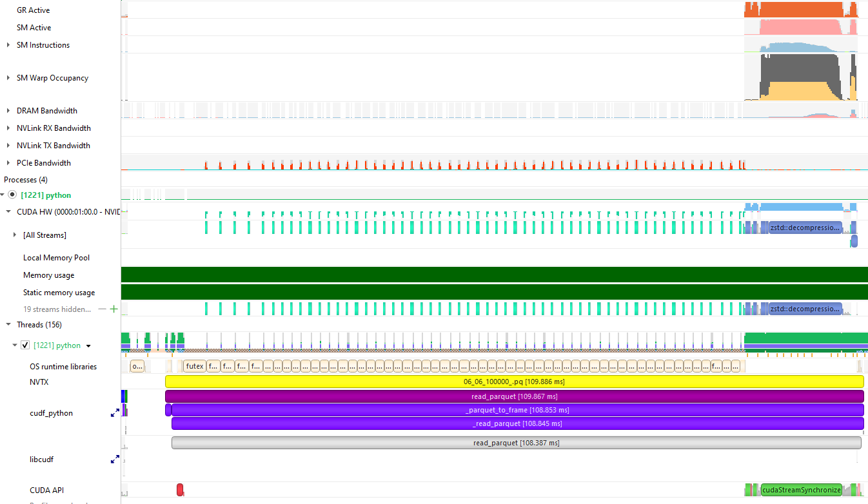Uncheck the [1221] python thread checkbox
Image resolution: width=868 pixels, height=504 pixels.
pos(25,345)
